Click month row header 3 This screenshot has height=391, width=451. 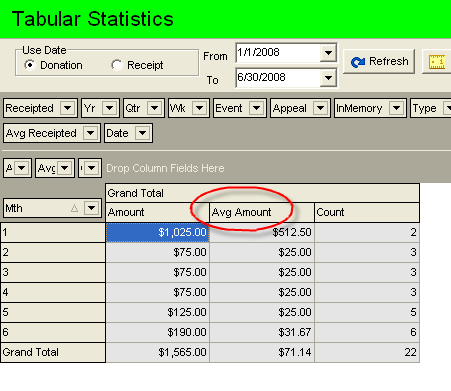(x=53, y=272)
